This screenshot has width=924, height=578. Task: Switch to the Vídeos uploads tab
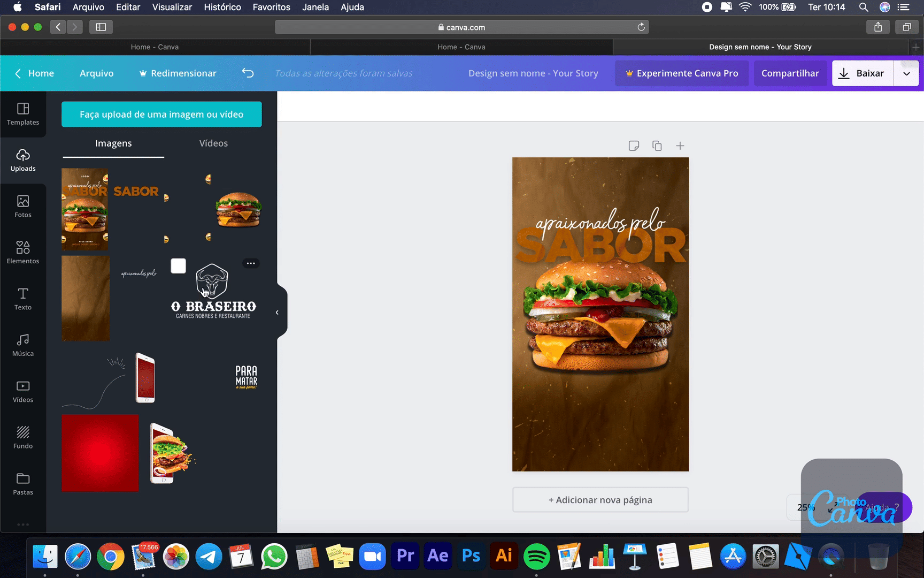(213, 143)
